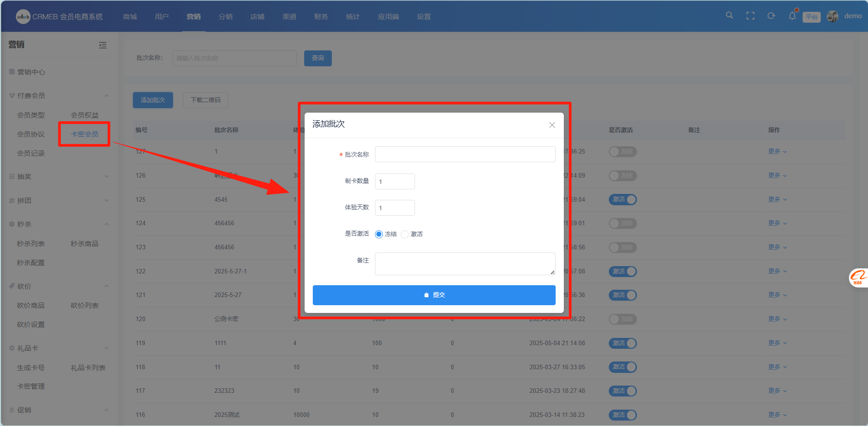Screen dimensions: 868x426
Task: Toggle activation switch for row 122
Action: point(622,272)
